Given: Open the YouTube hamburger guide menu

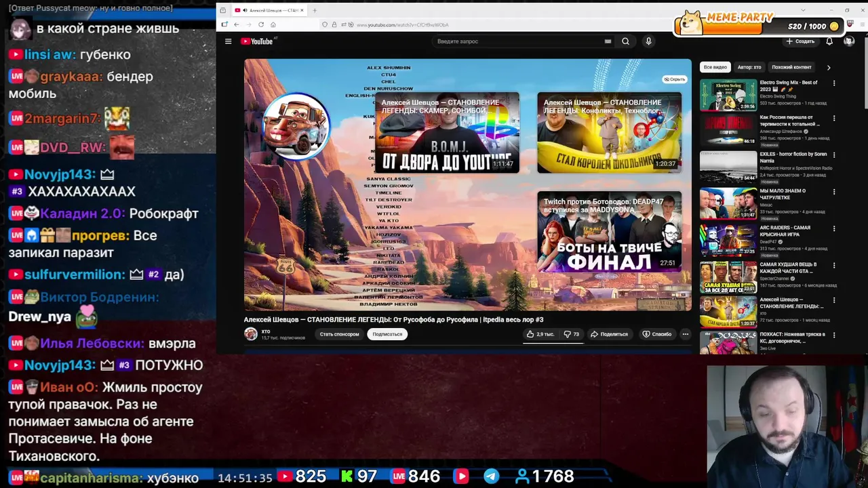Looking at the screenshot, I should tap(229, 41).
